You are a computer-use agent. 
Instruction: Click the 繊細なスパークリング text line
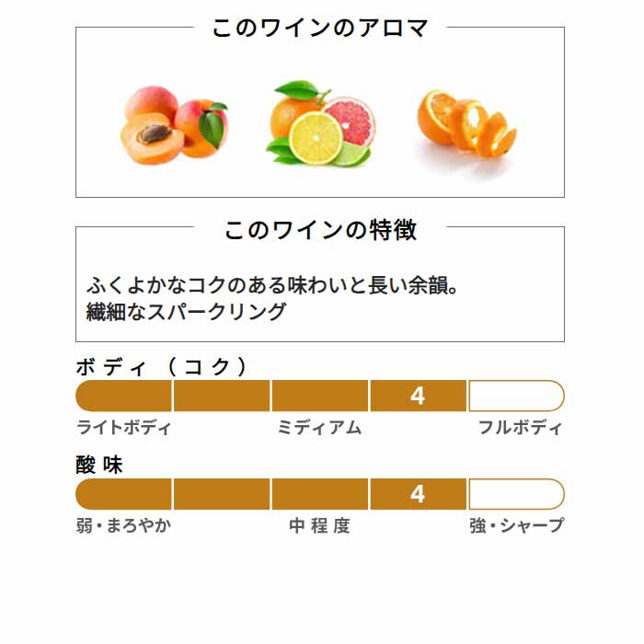186,311
